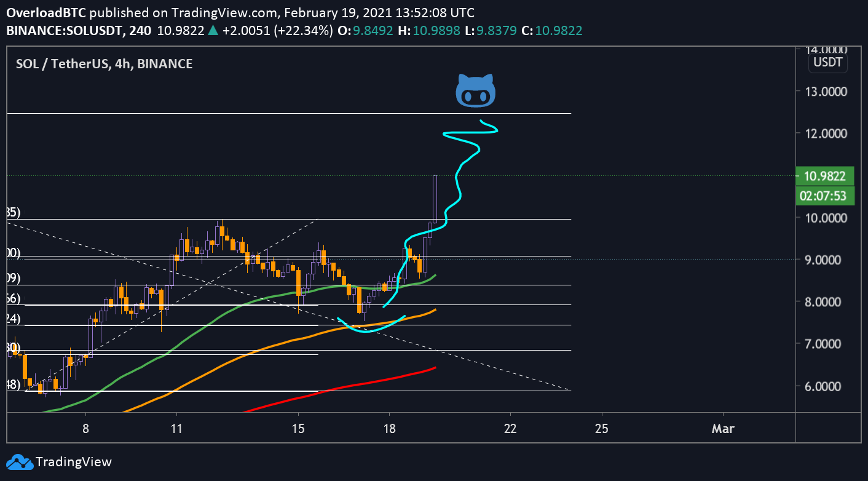Screen dimensions: 868x481
Task: Select the SOL / TetherUS, 4h, BINANCE chart title
Action: (104, 63)
